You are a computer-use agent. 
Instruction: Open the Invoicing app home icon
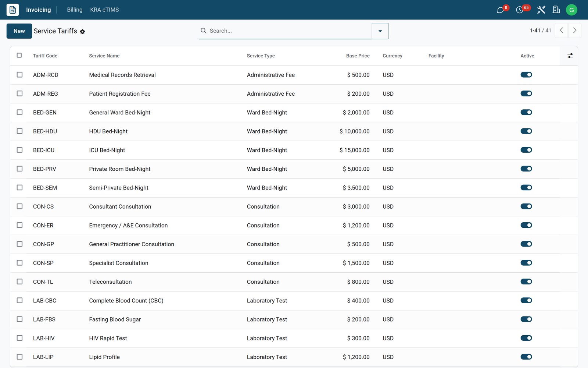pos(12,10)
